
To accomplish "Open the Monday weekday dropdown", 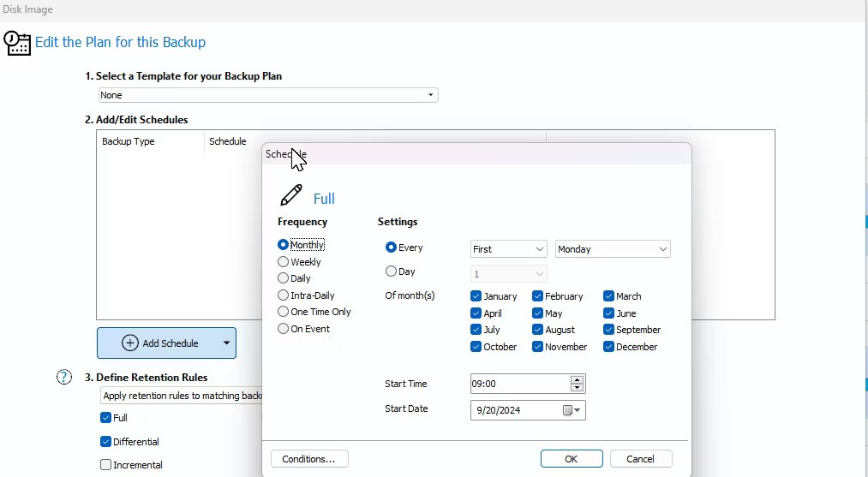I will 613,249.
